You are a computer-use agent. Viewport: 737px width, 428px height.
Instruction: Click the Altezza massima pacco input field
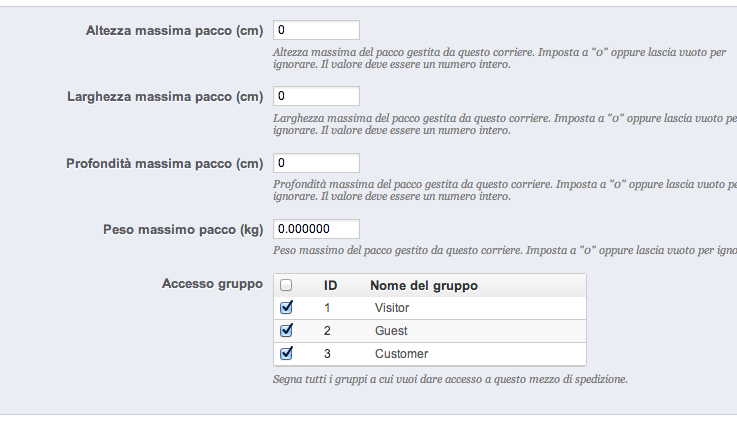[315, 30]
